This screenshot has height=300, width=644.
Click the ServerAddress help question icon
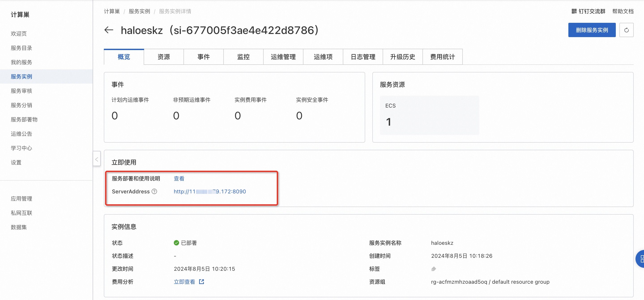154,192
